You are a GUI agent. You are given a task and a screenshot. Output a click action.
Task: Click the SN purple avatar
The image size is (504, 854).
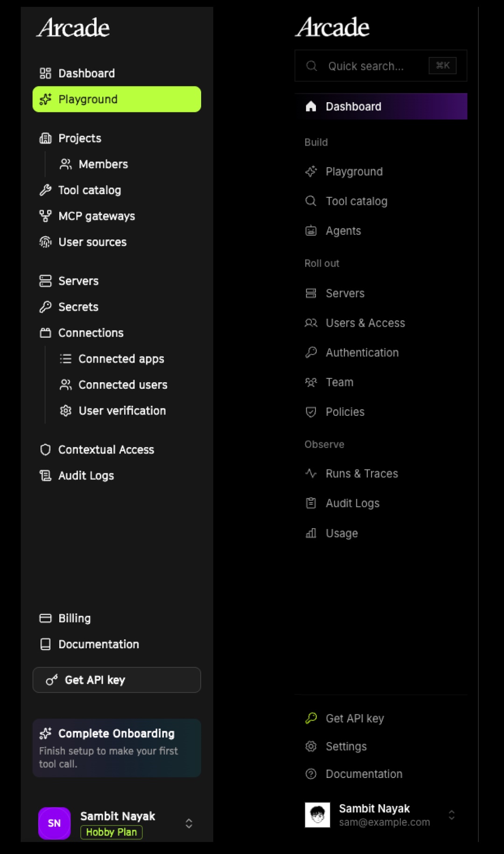(x=55, y=823)
